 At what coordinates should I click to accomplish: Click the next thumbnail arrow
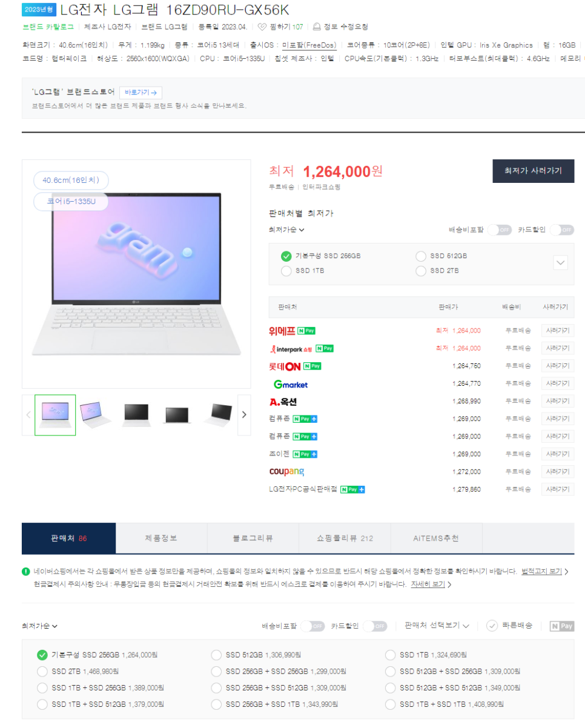pos(244,415)
